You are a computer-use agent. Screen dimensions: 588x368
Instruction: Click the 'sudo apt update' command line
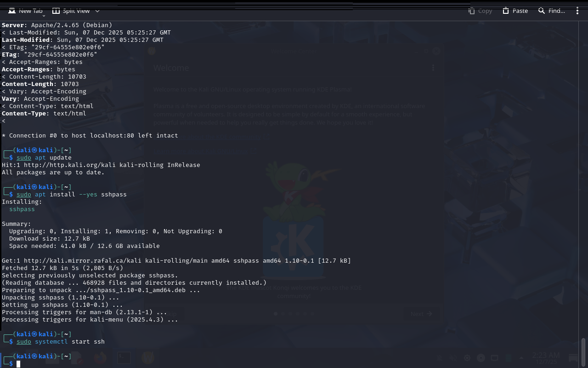click(x=44, y=158)
